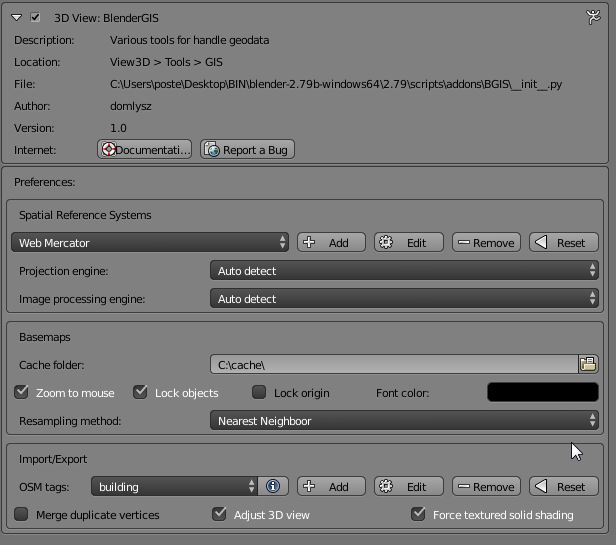Image resolution: width=616 pixels, height=545 pixels.
Task: Open the Web Mercator dropdown
Action: [150, 243]
